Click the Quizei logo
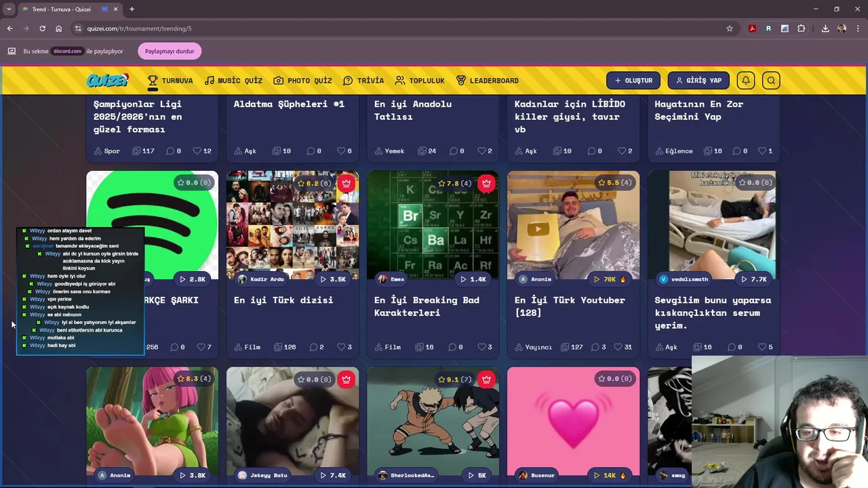868x488 pixels. click(107, 81)
